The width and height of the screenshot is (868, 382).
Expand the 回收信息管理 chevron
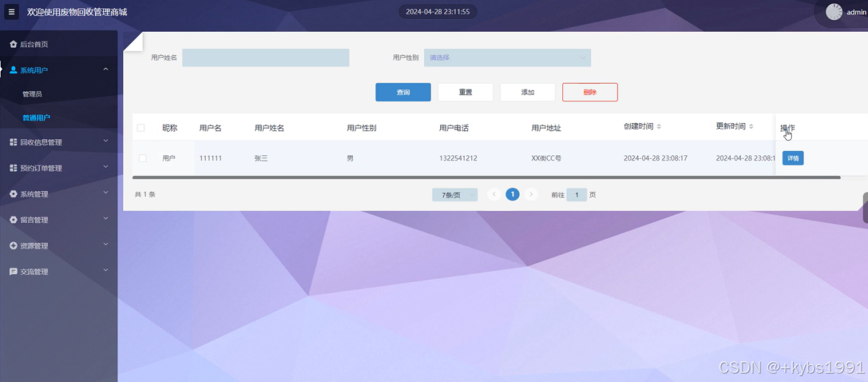pos(106,141)
